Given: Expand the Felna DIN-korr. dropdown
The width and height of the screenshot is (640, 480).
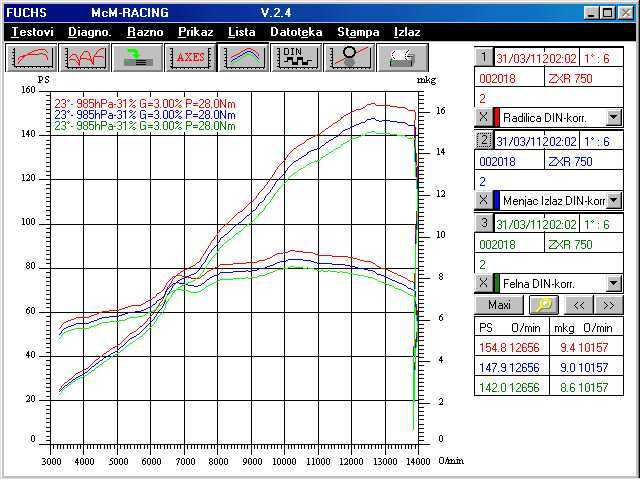Looking at the screenshot, I should coord(614,284).
